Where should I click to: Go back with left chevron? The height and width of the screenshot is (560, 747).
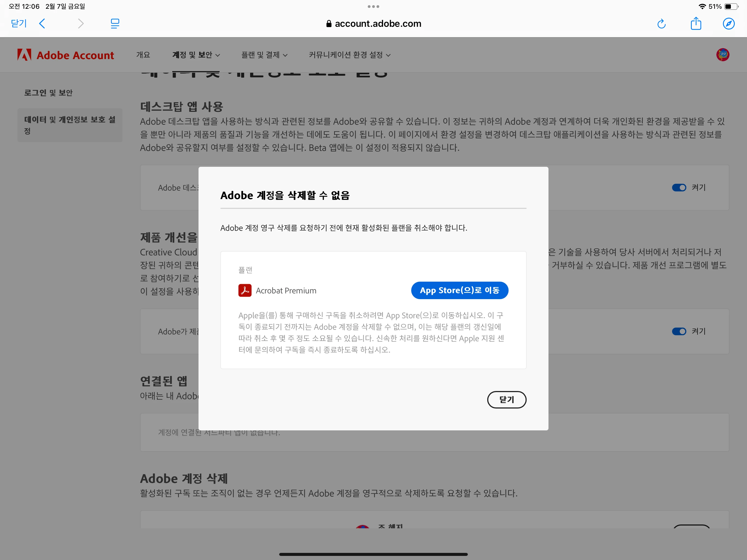[42, 24]
